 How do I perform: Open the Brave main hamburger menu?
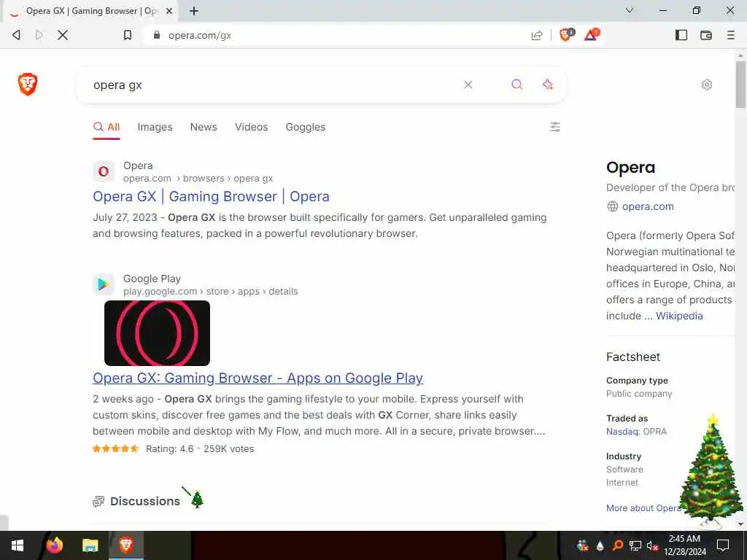730,35
